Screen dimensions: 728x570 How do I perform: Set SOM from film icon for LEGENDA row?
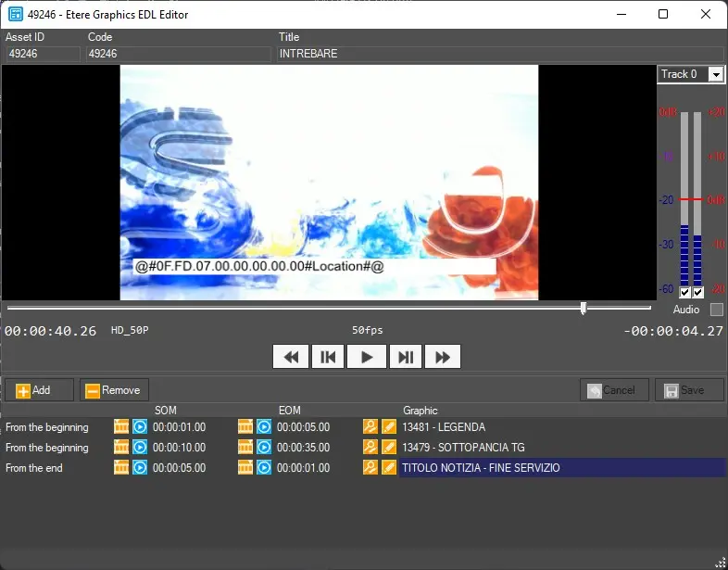(121, 427)
